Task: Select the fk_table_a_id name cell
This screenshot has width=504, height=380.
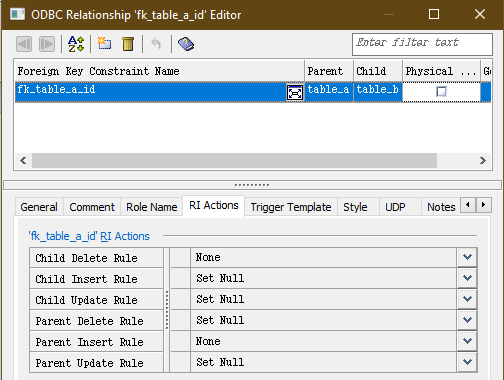Action: click(x=151, y=92)
